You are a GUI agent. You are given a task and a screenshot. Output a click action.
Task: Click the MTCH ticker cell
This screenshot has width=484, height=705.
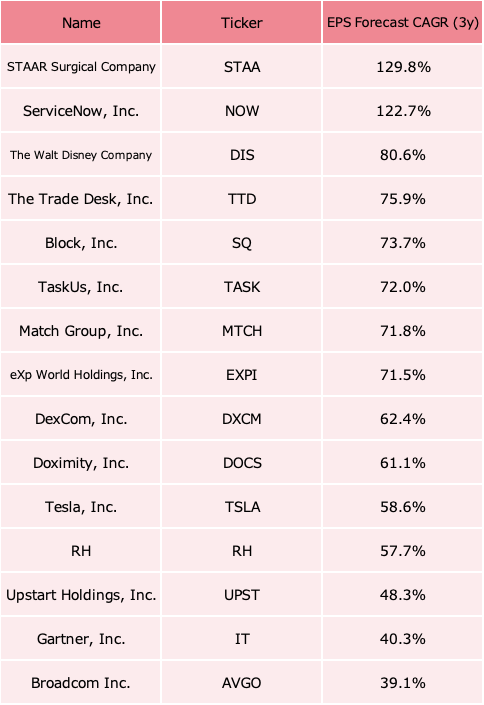(242, 331)
